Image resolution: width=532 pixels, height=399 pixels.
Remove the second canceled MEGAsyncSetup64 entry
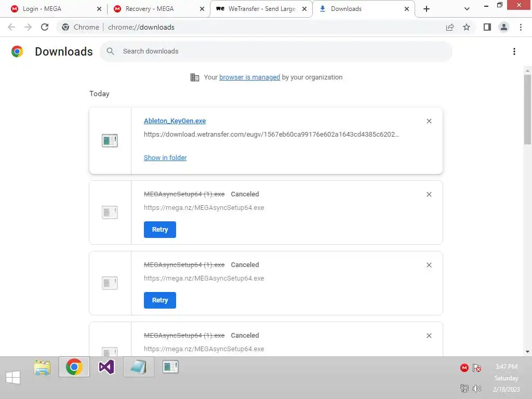[429, 265]
